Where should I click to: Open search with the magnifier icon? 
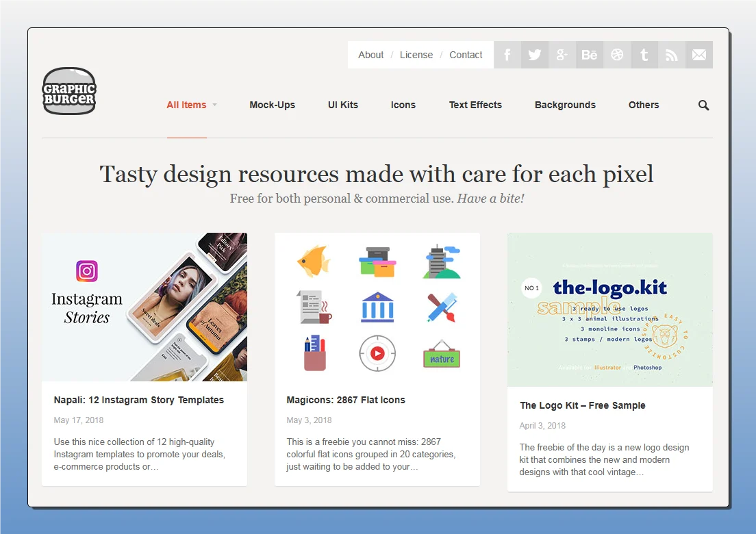point(703,105)
